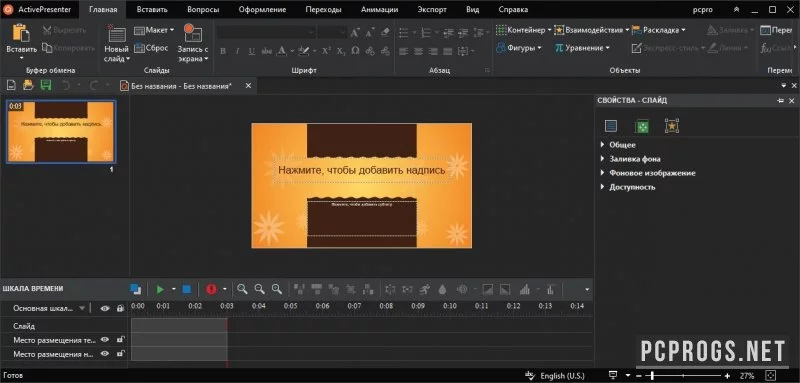Lock the 'Место размещения н...' track
The width and height of the screenshot is (800, 383).
[120, 354]
